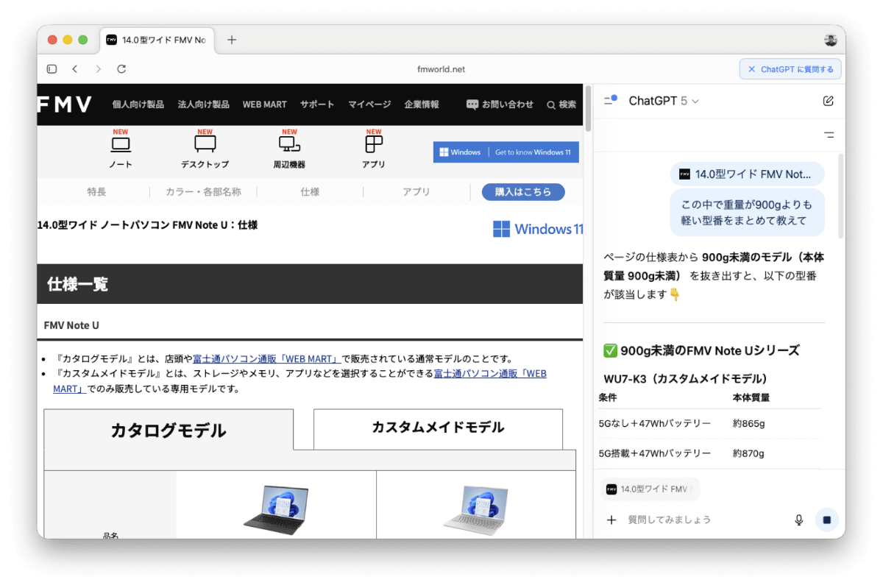Toggle ChatGPT conversation list icon
883x588 pixels.
(610, 100)
